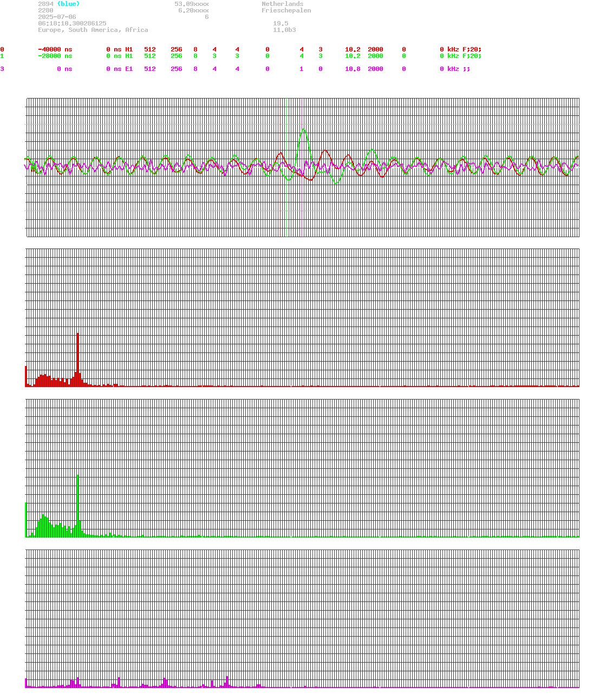Screen dimensions: 593x700
Task: Click the red '10.2' value
Action: [353, 49]
